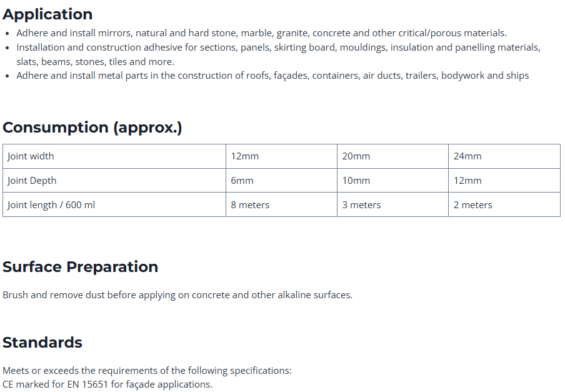565x392 pixels.
Task: Click the CE marked for EN 15651 line
Action: point(107,384)
